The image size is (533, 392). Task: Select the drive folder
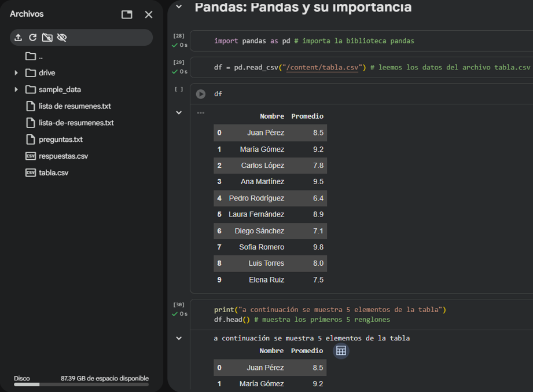coord(47,73)
